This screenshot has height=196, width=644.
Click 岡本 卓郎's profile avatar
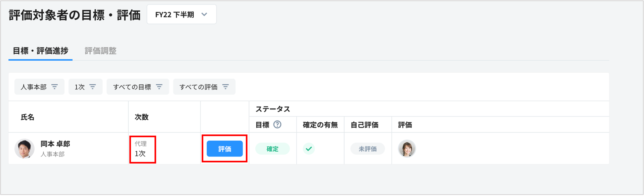24,149
